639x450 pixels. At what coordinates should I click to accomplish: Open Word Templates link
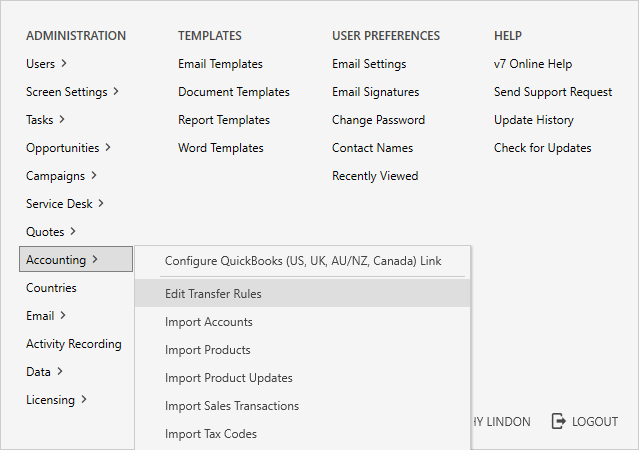220,148
